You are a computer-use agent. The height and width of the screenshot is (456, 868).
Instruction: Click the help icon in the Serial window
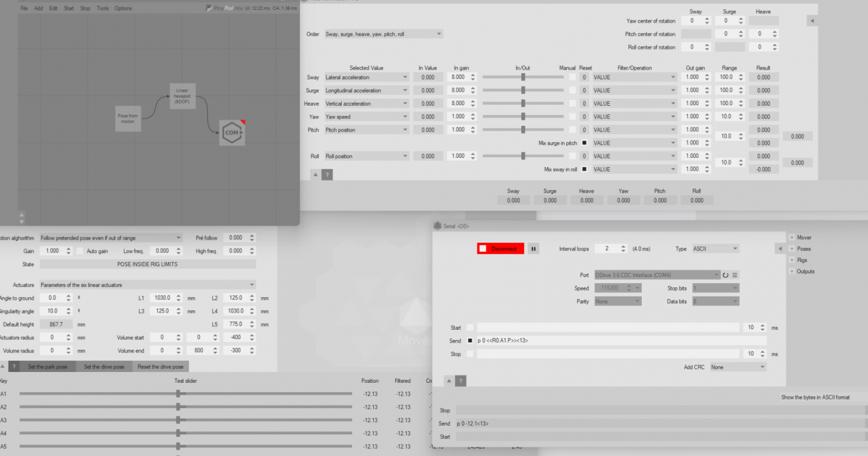click(461, 381)
